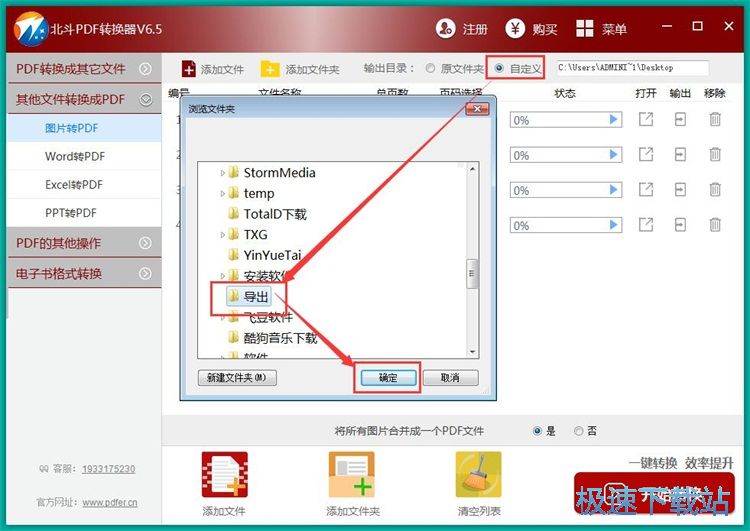Click the 清空列表 broom icon
The width and height of the screenshot is (750, 531).
[x=478, y=475]
